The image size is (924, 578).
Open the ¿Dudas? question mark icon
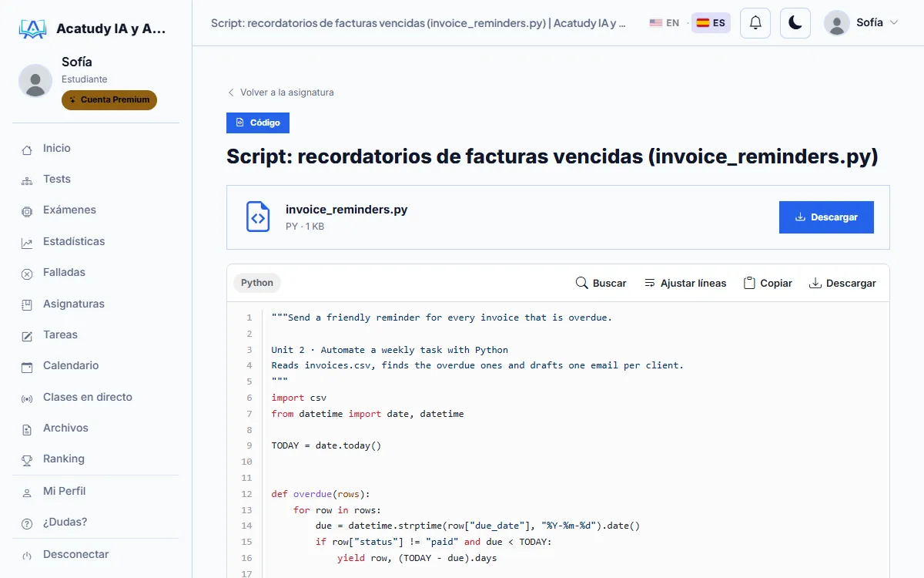coord(27,523)
